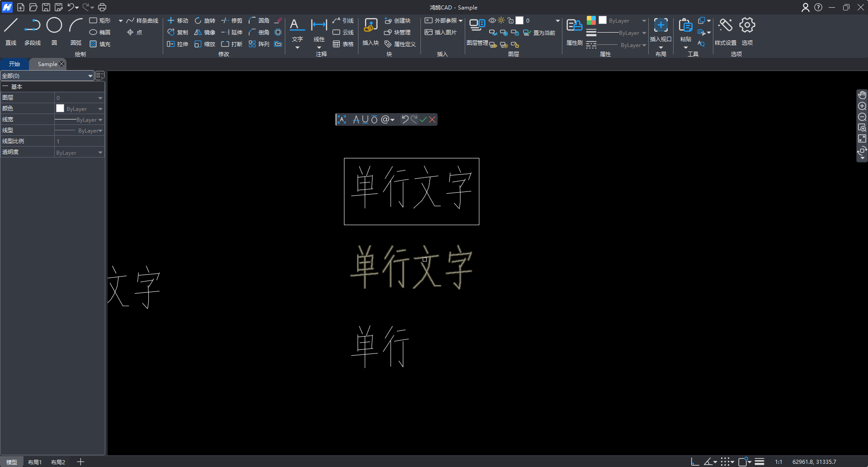868x467 pixels.
Task: Open 样式设置 style settings
Action: (725, 26)
